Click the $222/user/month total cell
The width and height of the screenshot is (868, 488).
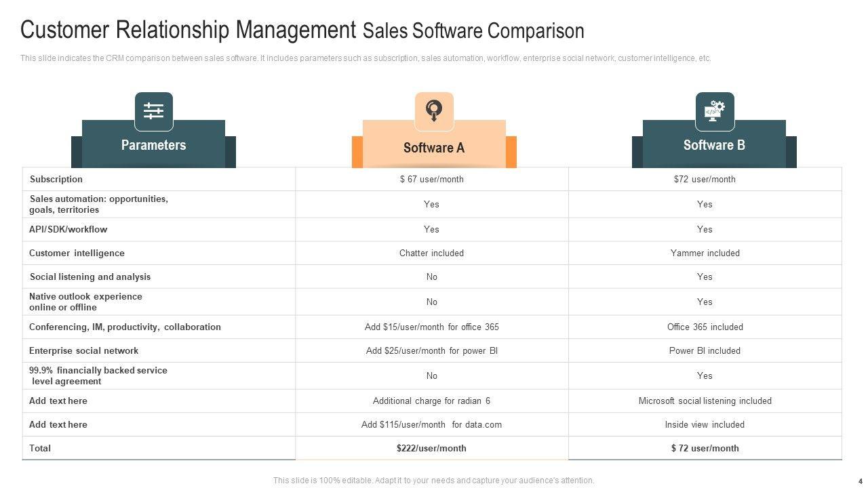(x=431, y=448)
